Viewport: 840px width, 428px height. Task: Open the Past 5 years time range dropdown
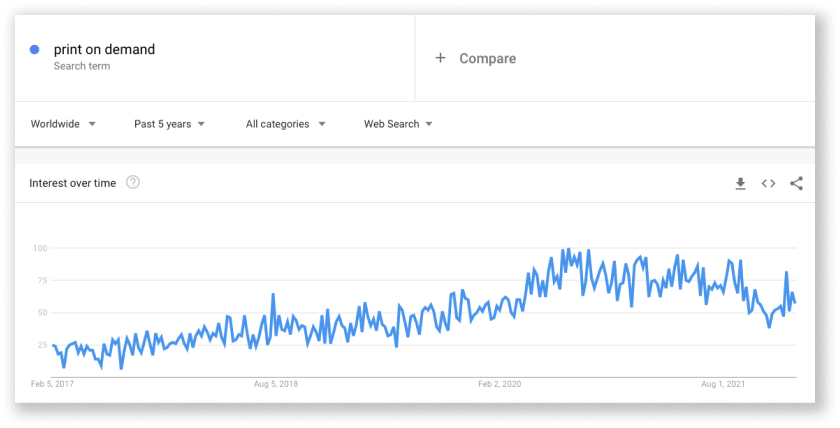coord(169,124)
